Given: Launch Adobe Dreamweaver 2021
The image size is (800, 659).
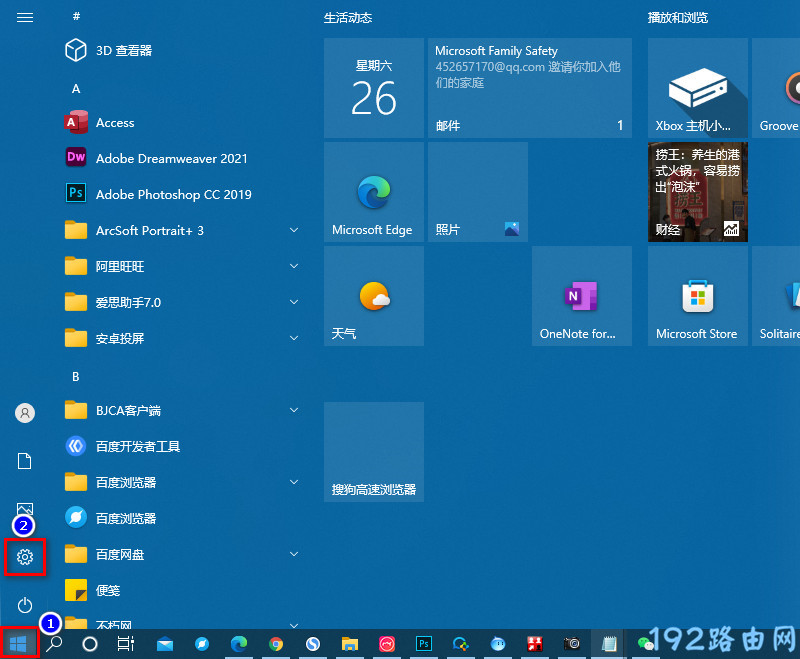Looking at the screenshot, I should tap(170, 159).
